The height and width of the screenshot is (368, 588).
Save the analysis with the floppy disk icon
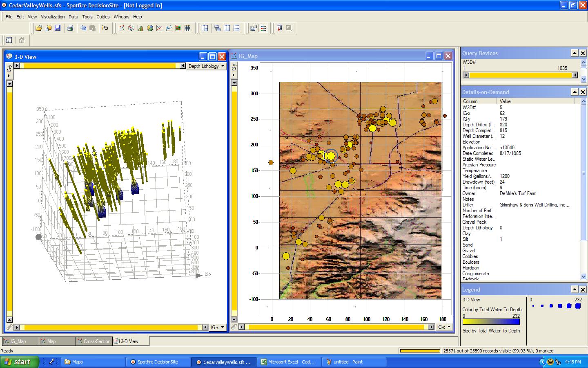pyautogui.click(x=58, y=28)
